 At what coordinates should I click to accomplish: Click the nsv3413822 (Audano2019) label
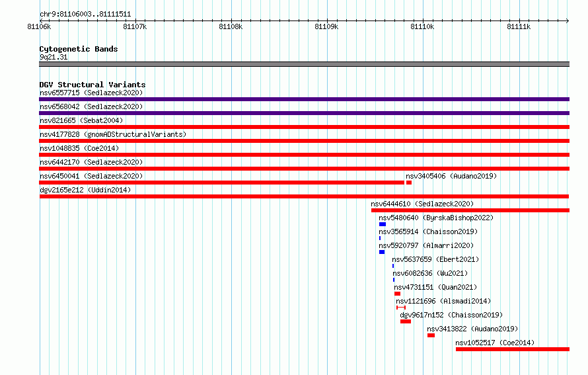472,329
